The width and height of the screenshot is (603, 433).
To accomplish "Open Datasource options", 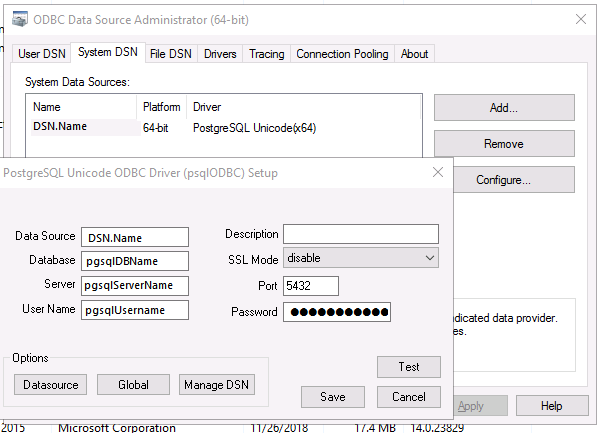I will [x=50, y=385].
